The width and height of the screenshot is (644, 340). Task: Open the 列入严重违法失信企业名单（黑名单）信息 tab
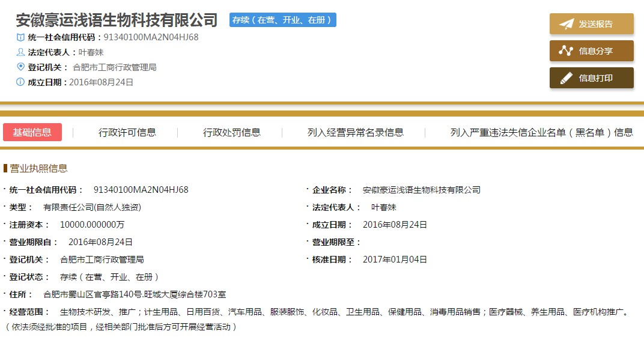541,132
